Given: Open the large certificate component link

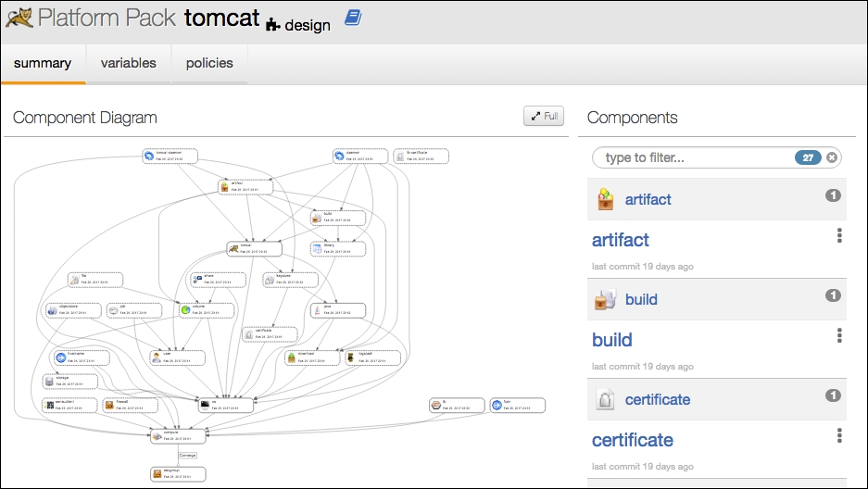Looking at the screenshot, I should pyautogui.click(x=632, y=440).
